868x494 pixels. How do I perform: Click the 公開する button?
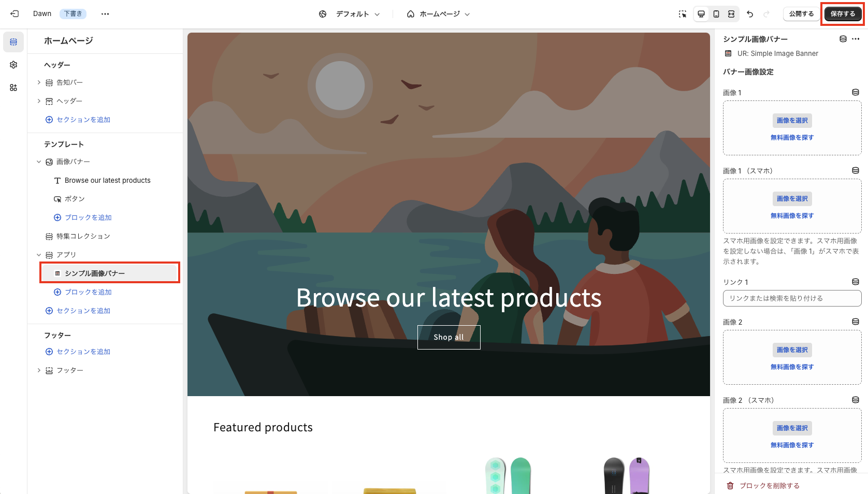801,14
